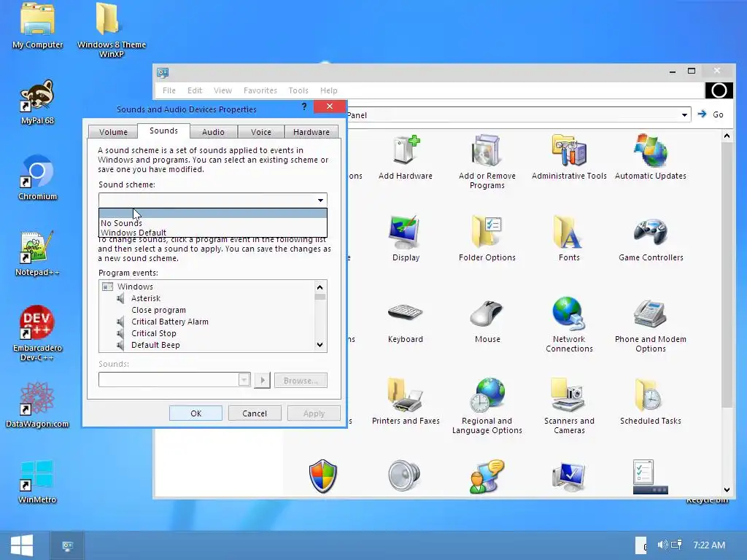The height and width of the screenshot is (560, 747).
Task: Click the user chat bubble icon
Action: (x=487, y=476)
